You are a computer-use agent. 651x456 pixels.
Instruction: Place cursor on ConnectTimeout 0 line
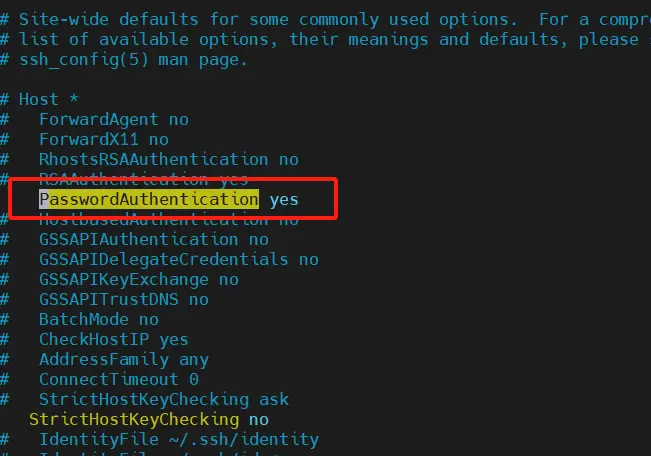tap(118, 379)
